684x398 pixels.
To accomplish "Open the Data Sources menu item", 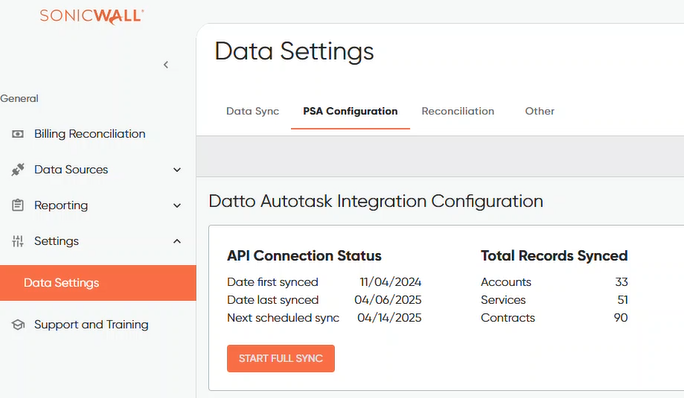I will point(71,169).
